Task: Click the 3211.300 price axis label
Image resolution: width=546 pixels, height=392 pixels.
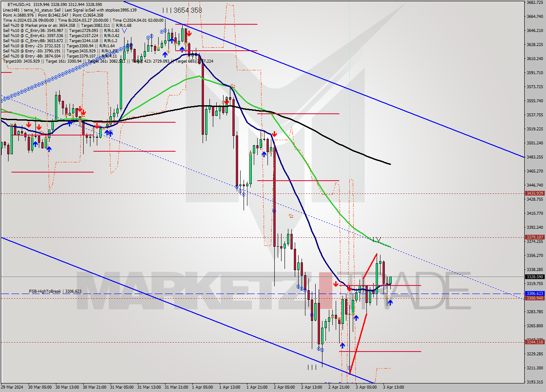Action: (535, 368)
